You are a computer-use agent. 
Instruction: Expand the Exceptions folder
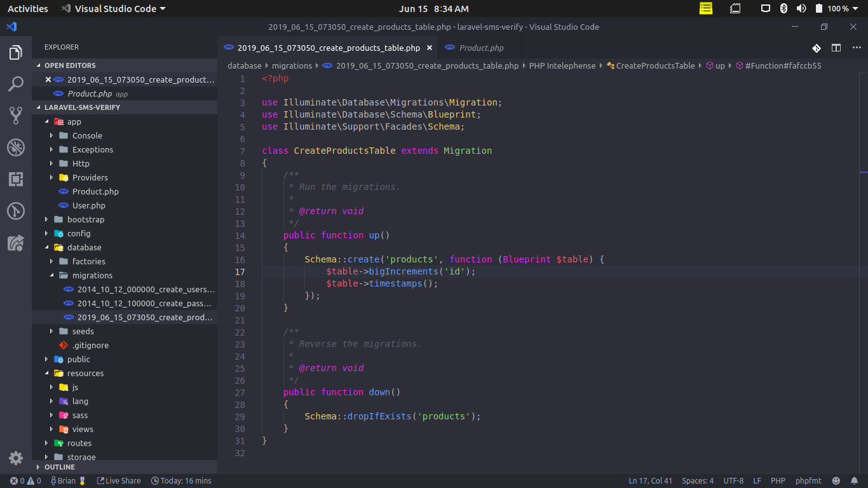[125, 149]
